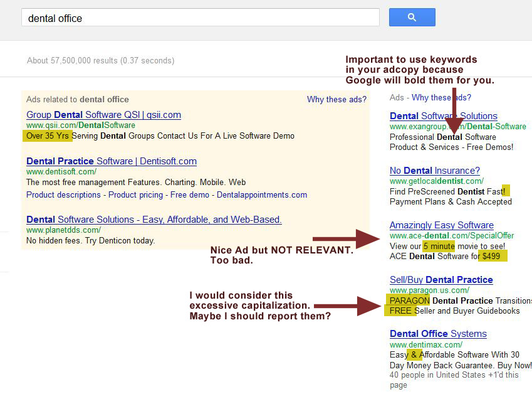Click the www.dentimax.com green URL
532x399 pixels.
426,344
